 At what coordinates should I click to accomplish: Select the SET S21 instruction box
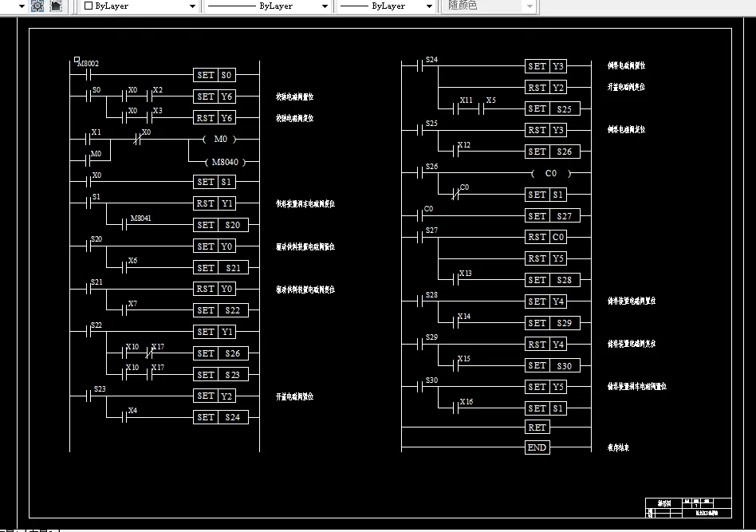tap(221, 268)
